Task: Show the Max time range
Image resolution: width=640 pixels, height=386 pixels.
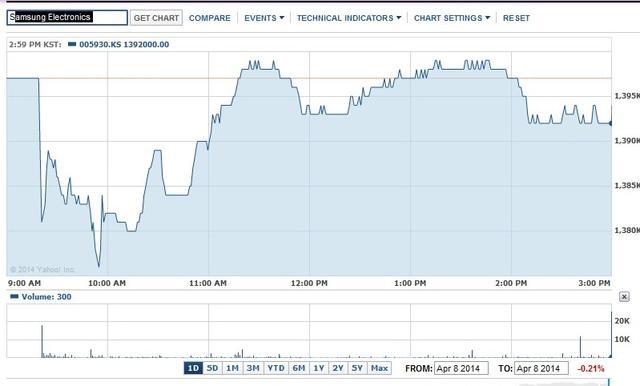Action: tap(380, 368)
